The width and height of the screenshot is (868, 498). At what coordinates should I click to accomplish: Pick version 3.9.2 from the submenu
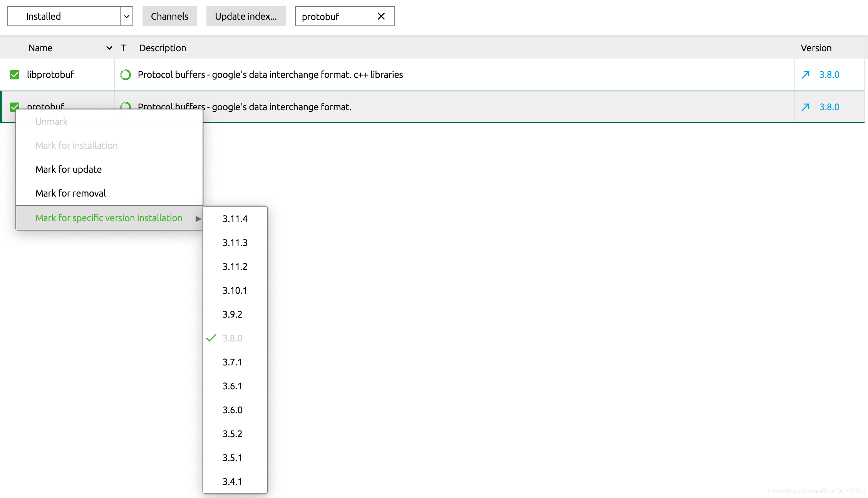pos(235,314)
